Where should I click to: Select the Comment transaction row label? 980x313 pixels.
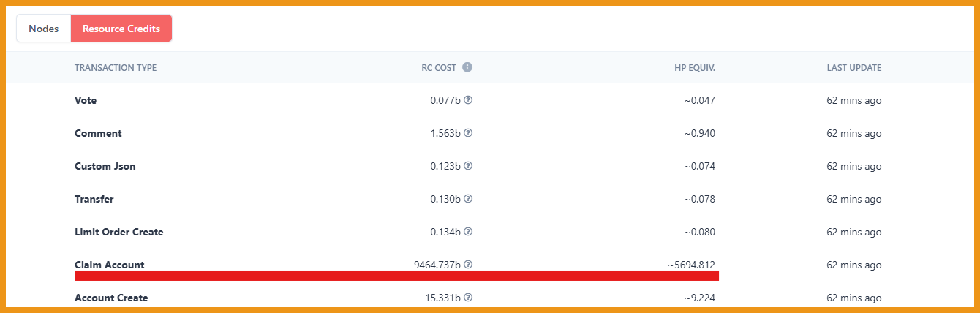coord(98,133)
